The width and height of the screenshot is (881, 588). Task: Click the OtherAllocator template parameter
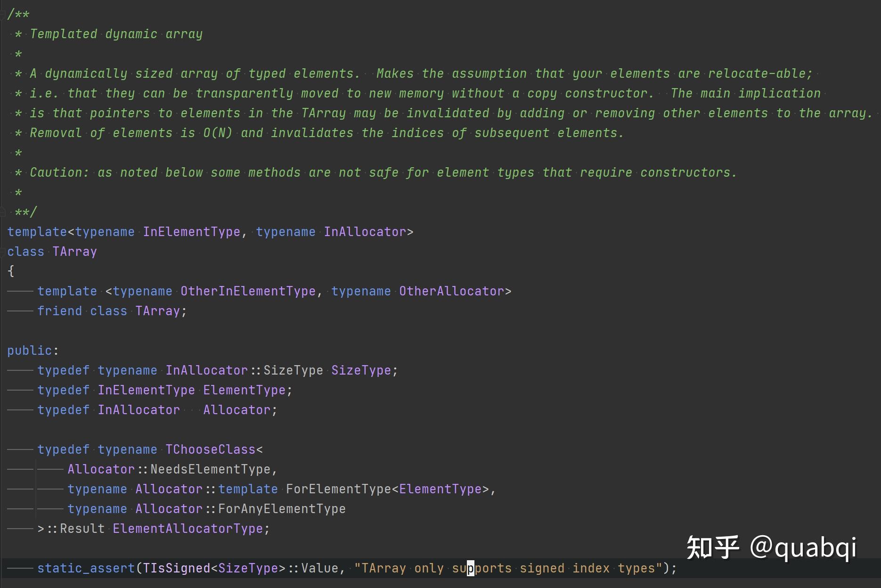[451, 291]
